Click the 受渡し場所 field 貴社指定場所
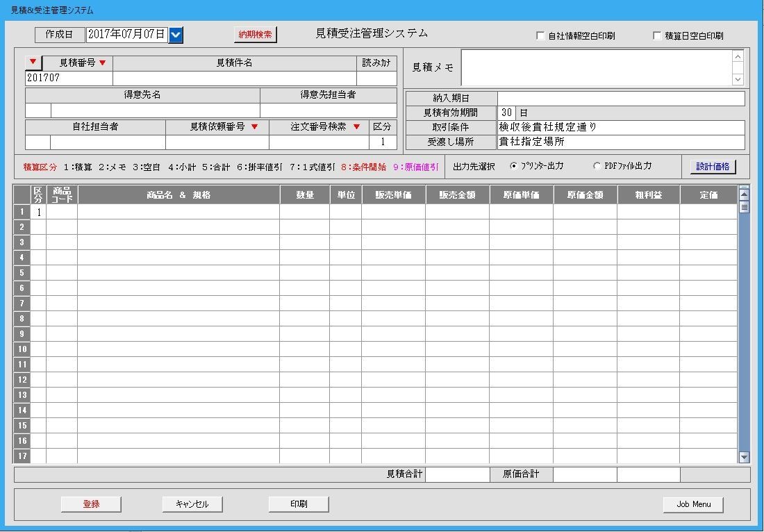The image size is (764, 532). [621, 142]
